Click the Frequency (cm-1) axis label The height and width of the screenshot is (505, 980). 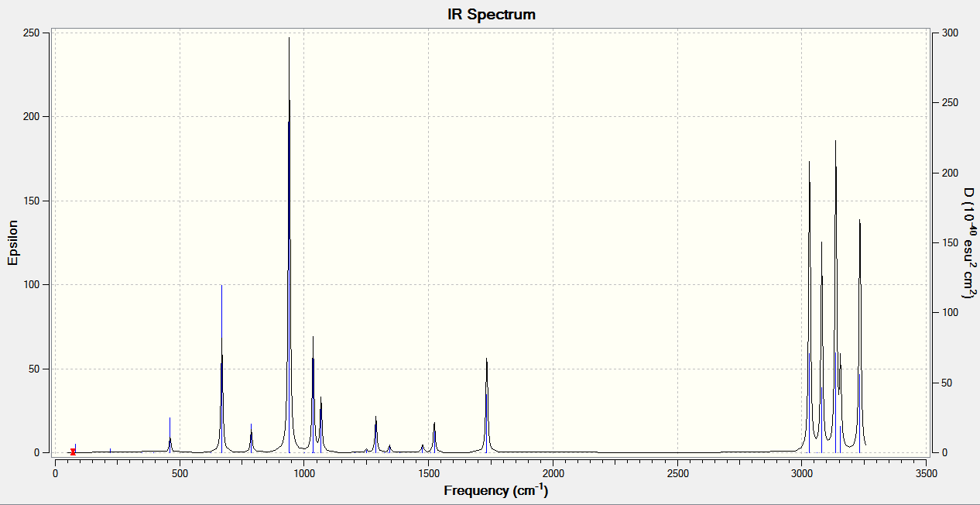pyautogui.click(x=496, y=490)
